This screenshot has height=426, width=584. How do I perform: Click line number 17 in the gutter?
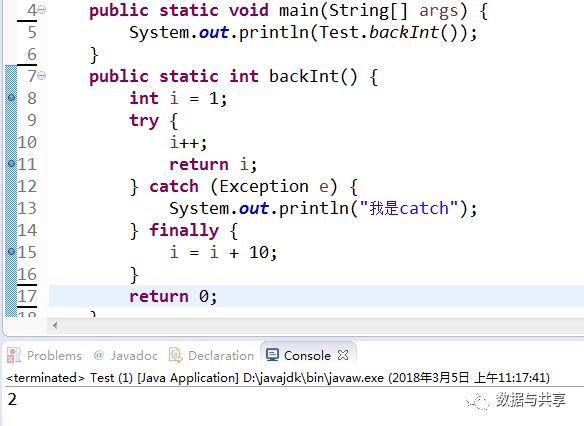(27, 296)
